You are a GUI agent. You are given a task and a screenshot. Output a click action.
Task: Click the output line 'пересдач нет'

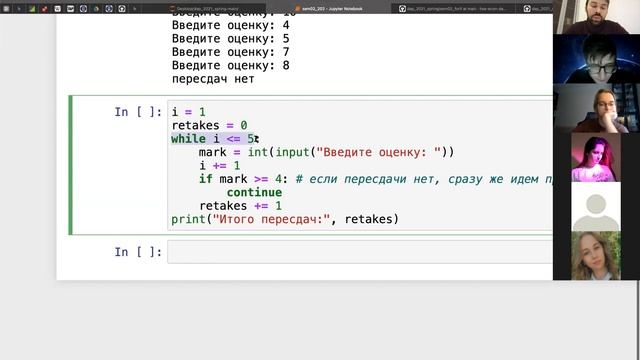click(x=213, y=79)
